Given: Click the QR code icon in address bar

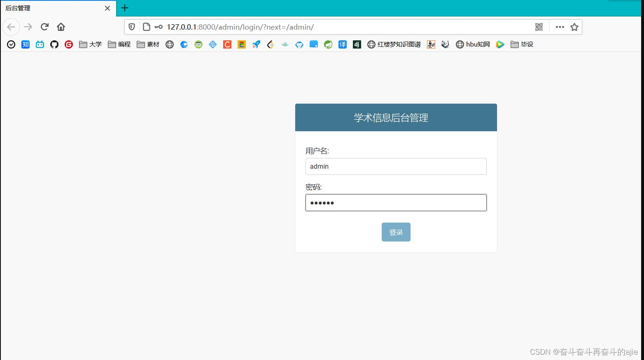Looking at the screenshot, I should (x=539, y=27).
